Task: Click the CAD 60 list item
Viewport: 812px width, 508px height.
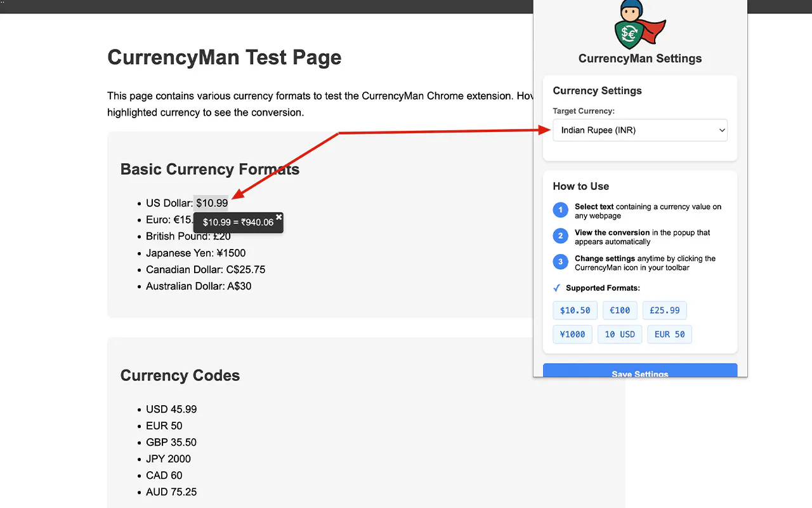Action: [x=164, y=475]
